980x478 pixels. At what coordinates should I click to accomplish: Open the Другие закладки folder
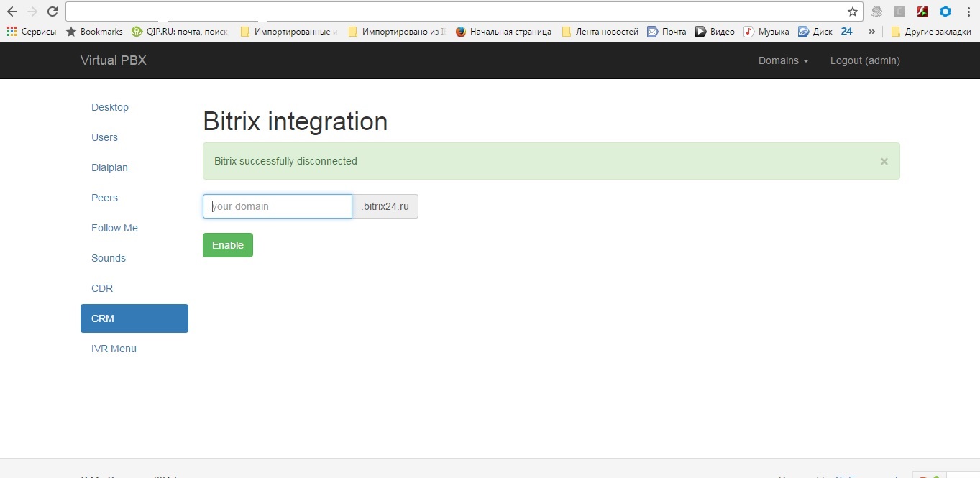click(x=931, y=32)
